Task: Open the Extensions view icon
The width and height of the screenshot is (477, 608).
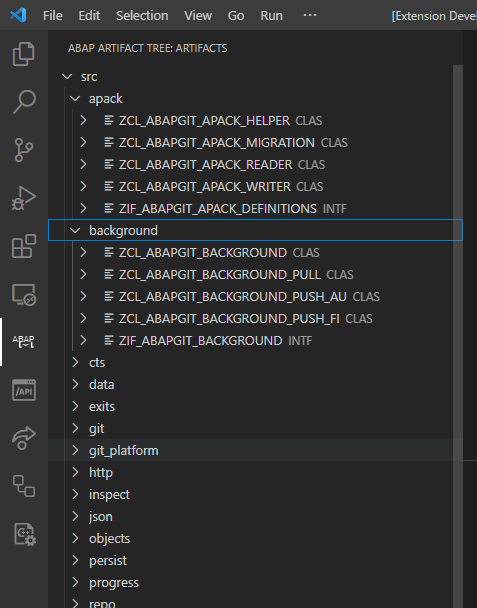Action: 24,246
